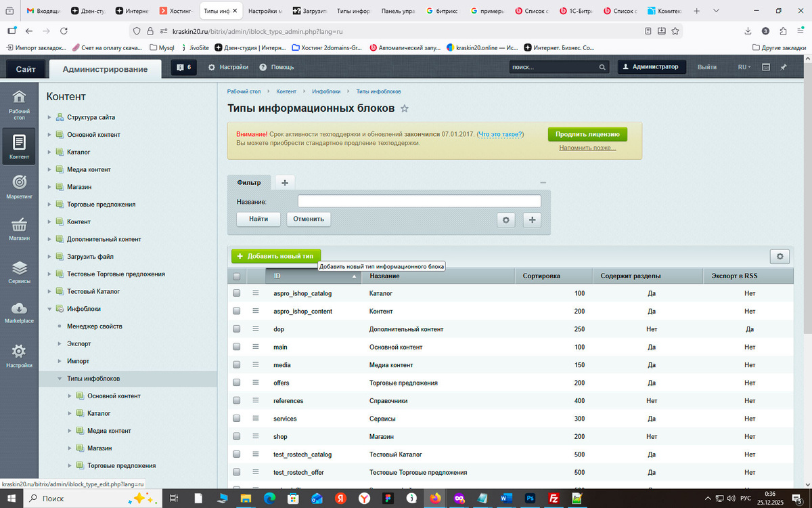Screen dimensions: 812x508
Task: Open Word from the taskbar
Action: click(x=506, y=499)
